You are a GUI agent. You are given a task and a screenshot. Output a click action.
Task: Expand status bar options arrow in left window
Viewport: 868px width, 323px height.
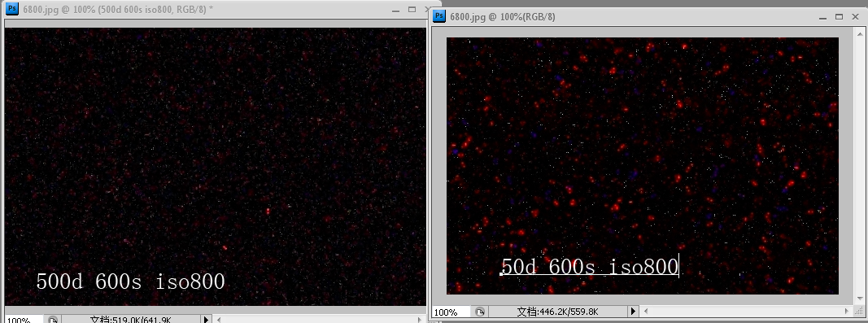pyautogui.click(x=206, y=320)
